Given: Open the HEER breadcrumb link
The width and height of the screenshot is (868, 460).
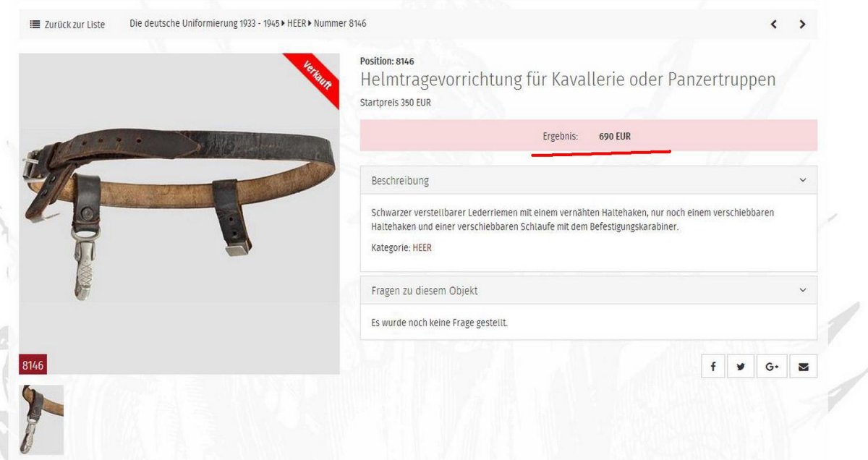Looking at the screenshot, I should tap(297, 23).
